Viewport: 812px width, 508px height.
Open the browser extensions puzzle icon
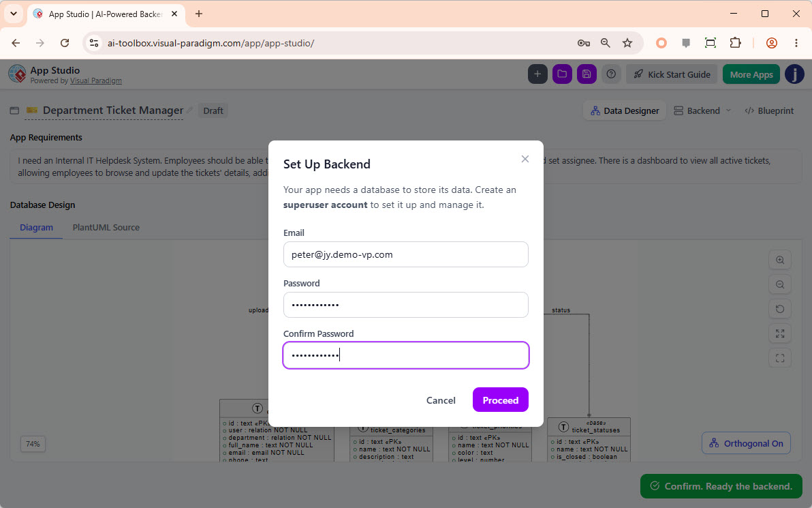click(x=735, y=43)
